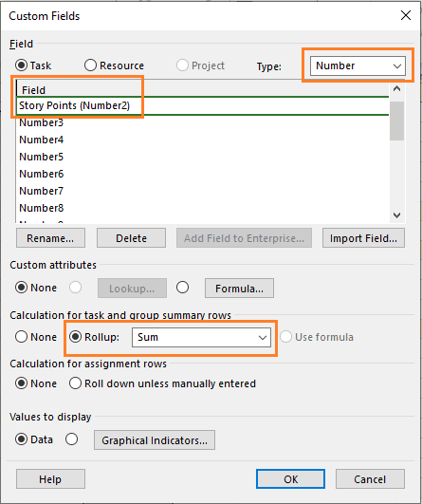The image size is (422, 504).
Task: Enable Roll down unless manually entered
Action: pyautogui.click(x=75, y=383)
